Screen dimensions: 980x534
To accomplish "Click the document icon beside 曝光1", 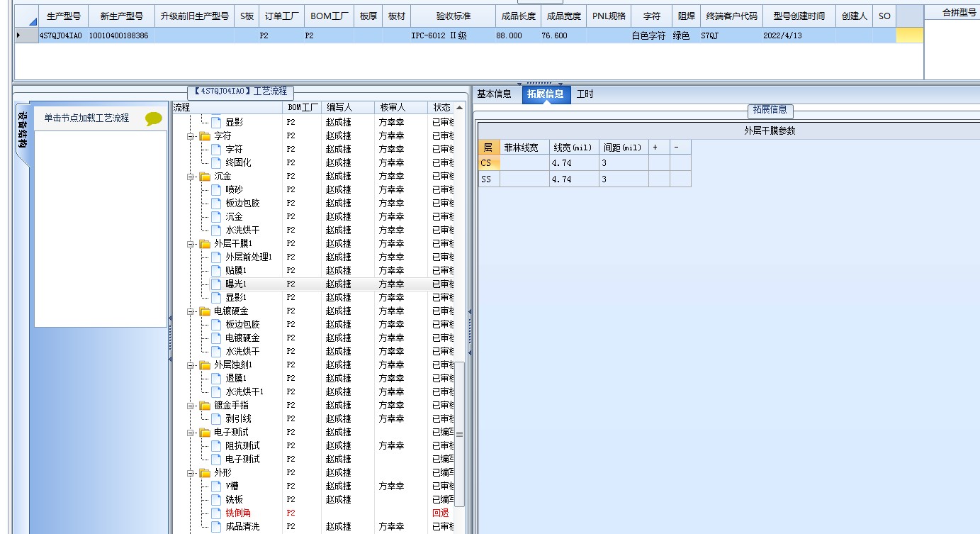I will click(x=216, y=284).
